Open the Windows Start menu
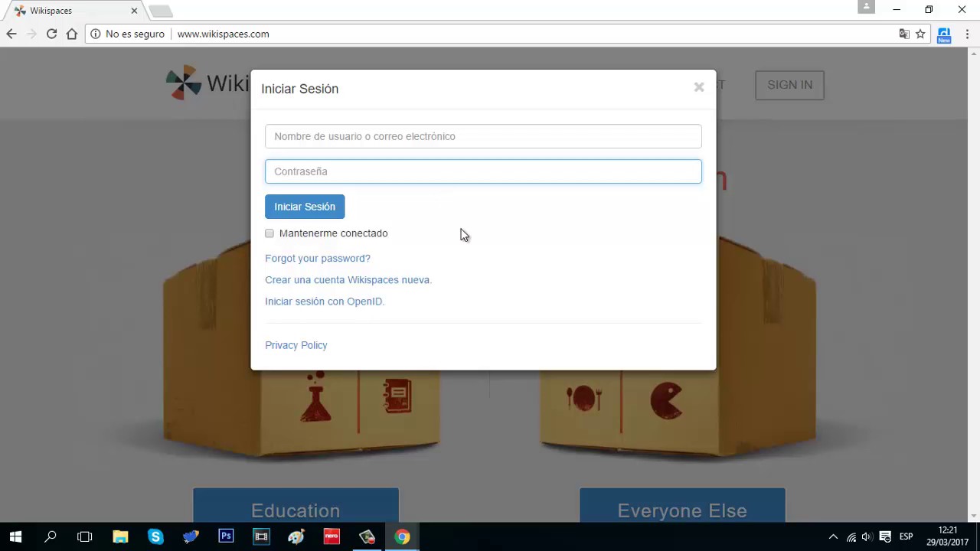Image resolution: width=980 pixels, height=551 pixels. (15, 536)
